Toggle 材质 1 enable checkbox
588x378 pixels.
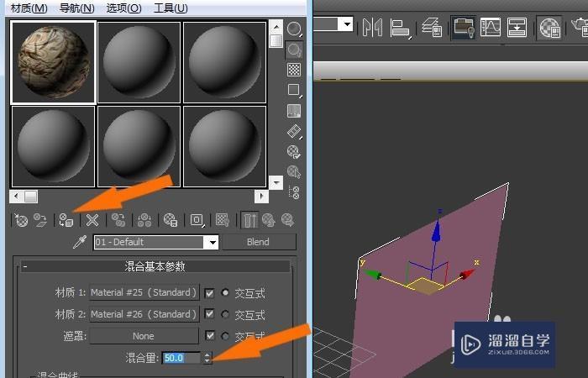coord(210,293)
